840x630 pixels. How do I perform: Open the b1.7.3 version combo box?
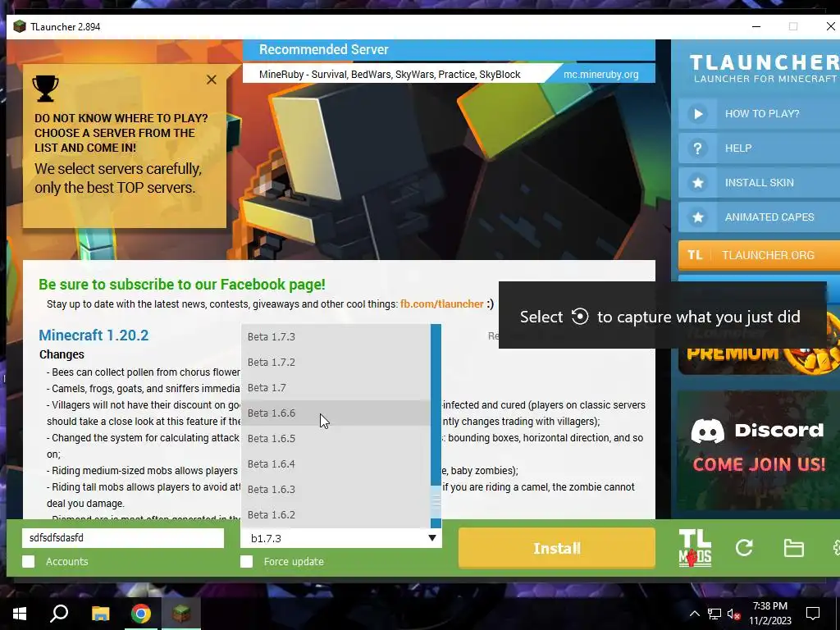point(340,538)
